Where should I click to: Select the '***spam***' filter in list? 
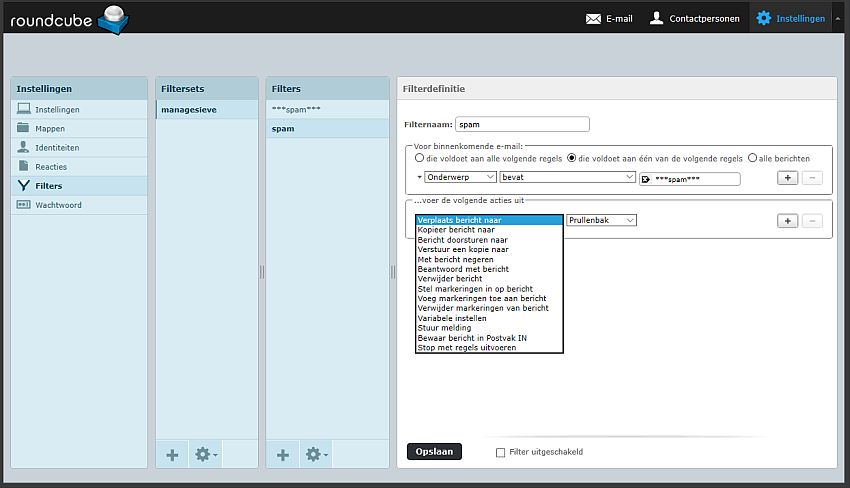pos(296,109)
